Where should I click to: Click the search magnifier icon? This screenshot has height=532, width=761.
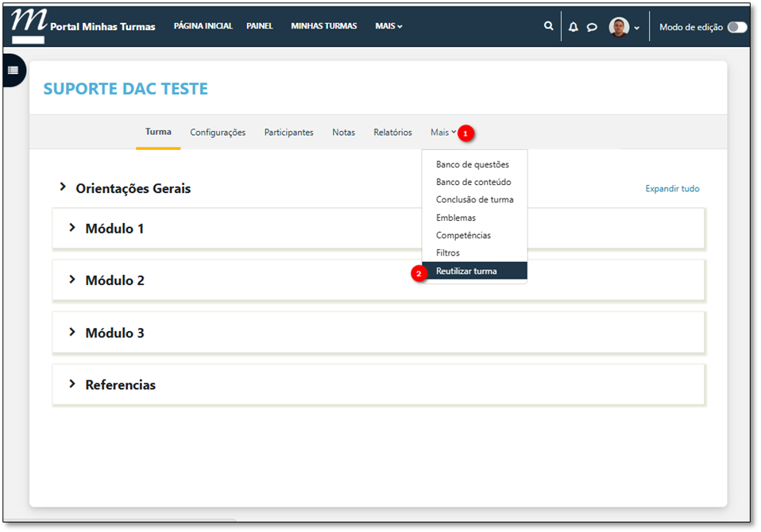(548, 26)
